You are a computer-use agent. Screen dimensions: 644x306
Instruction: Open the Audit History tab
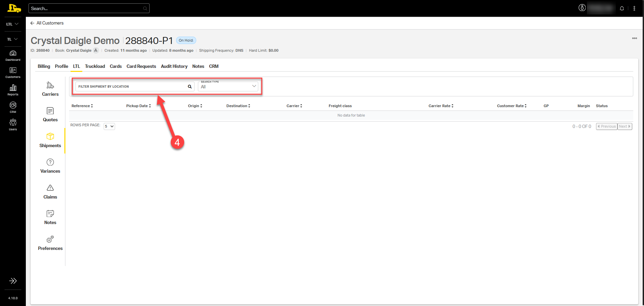click(174, 66)
